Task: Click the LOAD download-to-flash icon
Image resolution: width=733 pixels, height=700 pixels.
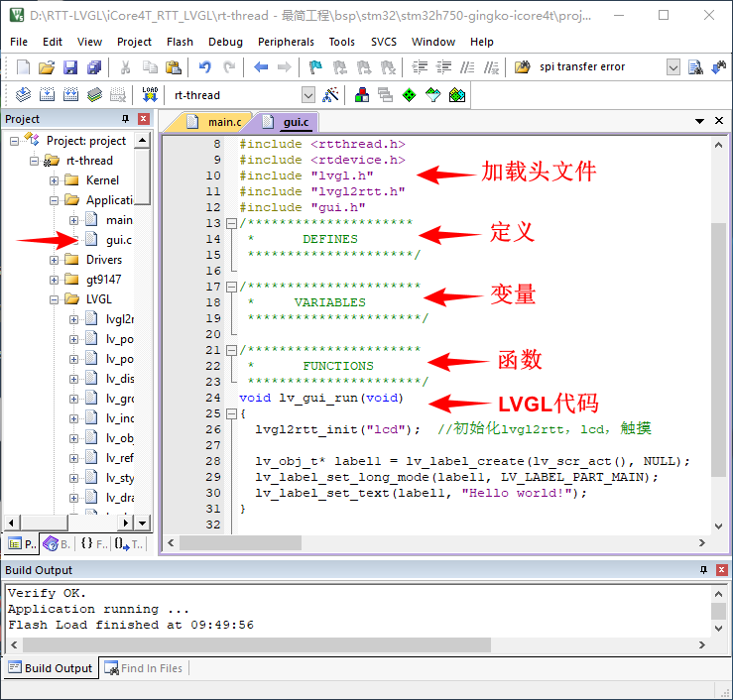Action: pos(150,95)
